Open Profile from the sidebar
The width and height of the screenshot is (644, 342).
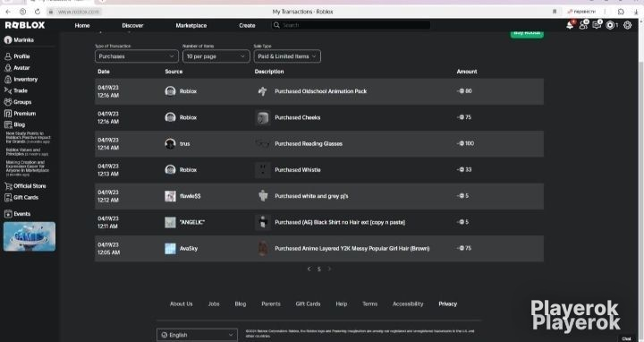point(21,56)
